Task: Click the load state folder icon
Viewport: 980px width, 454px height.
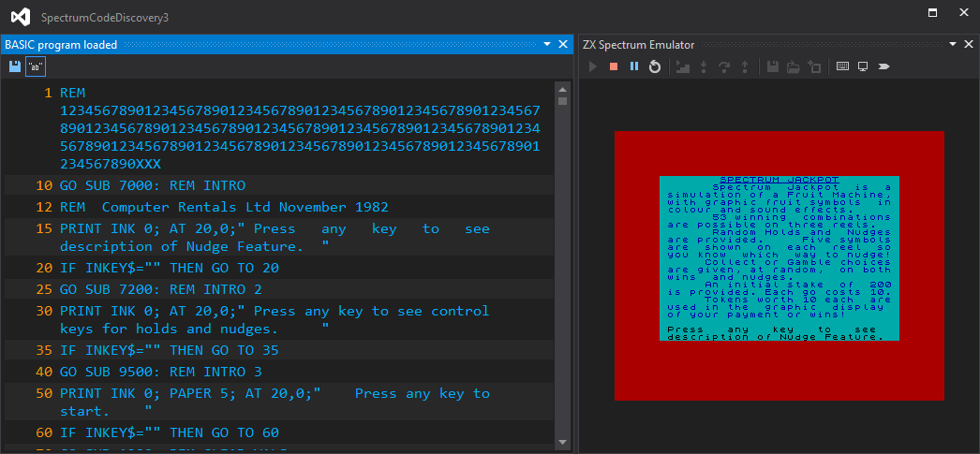Action: click(x=794, y=66)
